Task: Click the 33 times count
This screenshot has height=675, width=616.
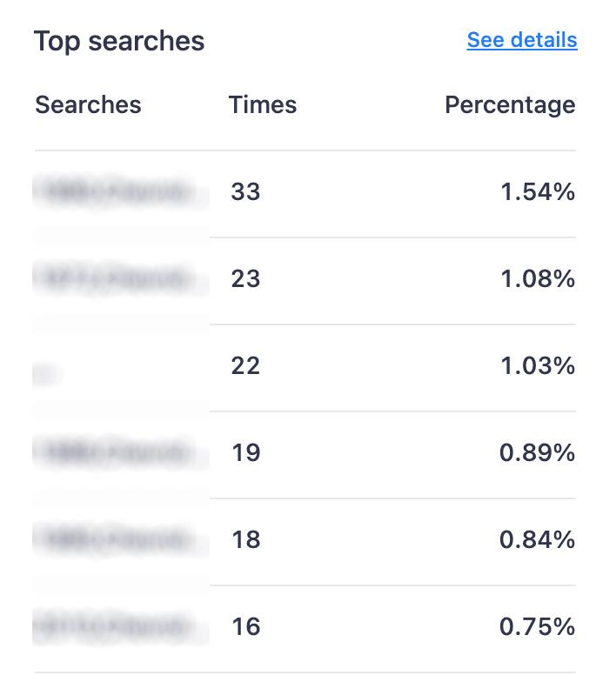Action: 246,191
